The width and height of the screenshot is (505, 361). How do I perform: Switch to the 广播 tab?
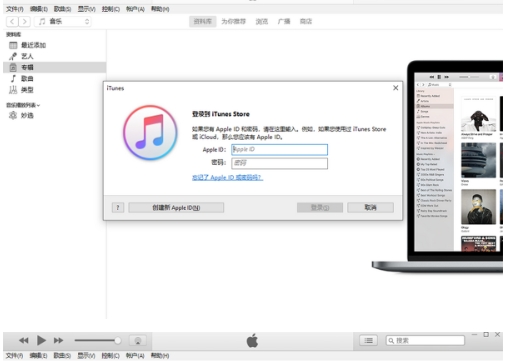coord(284,21)
